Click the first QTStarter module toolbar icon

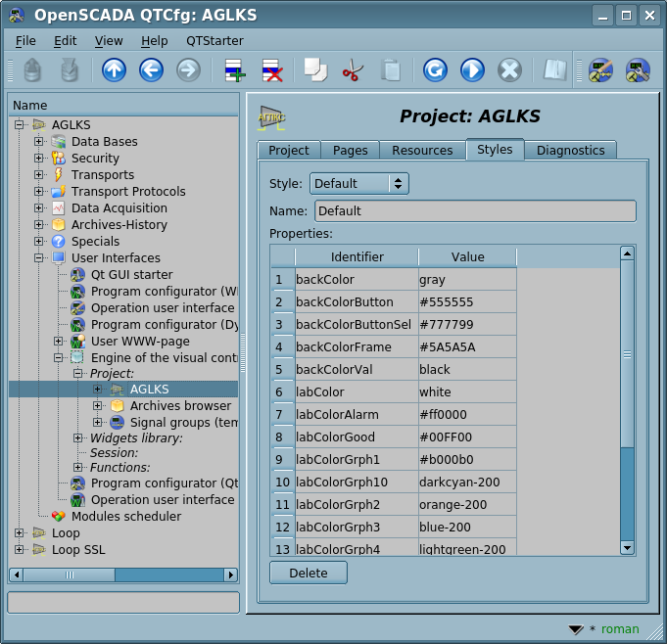600,70
